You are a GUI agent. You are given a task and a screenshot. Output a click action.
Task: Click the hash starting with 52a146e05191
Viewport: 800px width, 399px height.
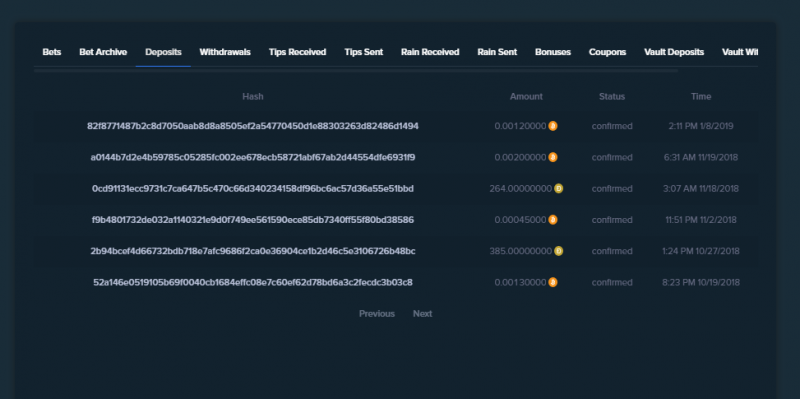click(253, 282)
